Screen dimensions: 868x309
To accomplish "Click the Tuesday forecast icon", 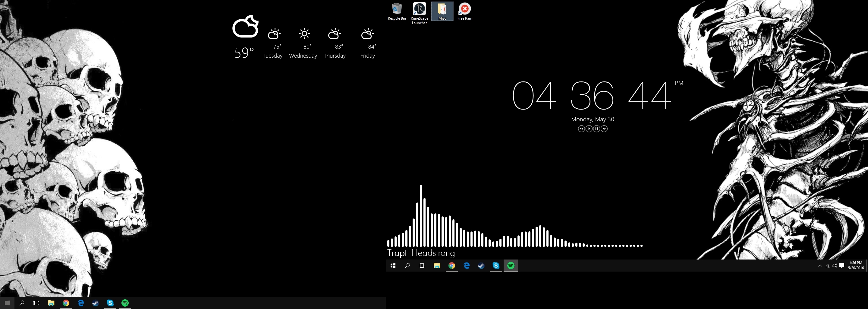I will [x=274, y=33].
